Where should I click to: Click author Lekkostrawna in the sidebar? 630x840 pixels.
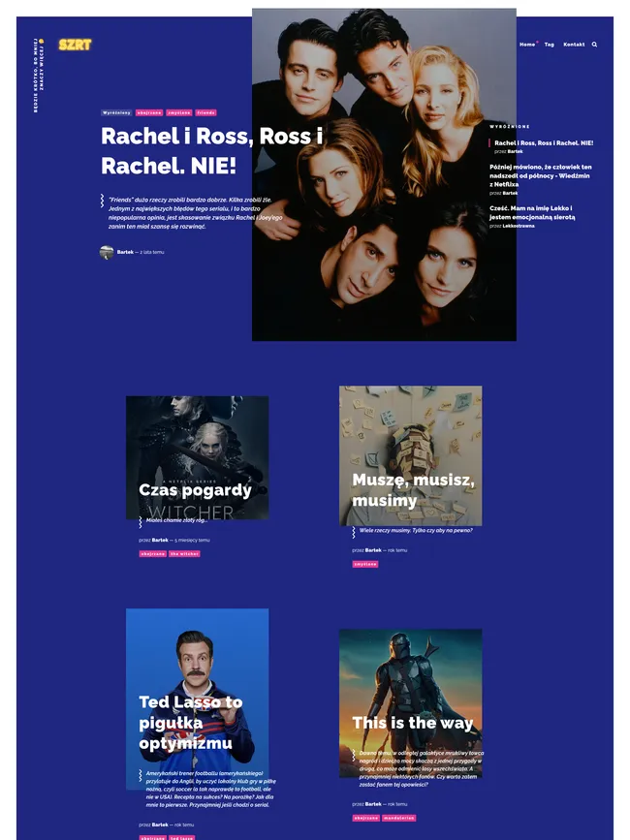coord(518,226)
